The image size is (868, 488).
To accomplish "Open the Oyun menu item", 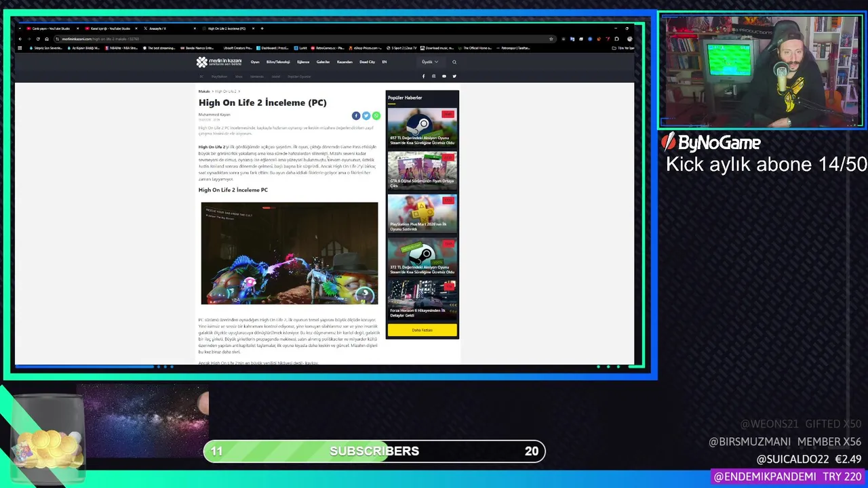I will tap(255, 62).
